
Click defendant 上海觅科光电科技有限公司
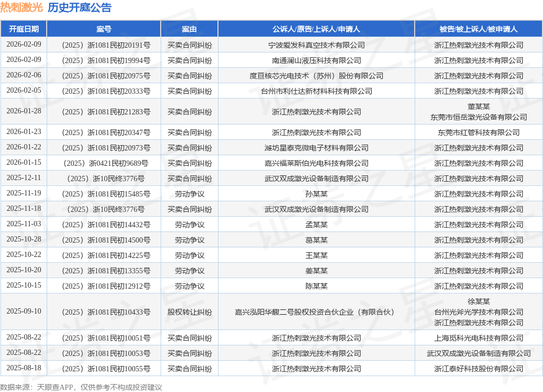coord(479,338)
